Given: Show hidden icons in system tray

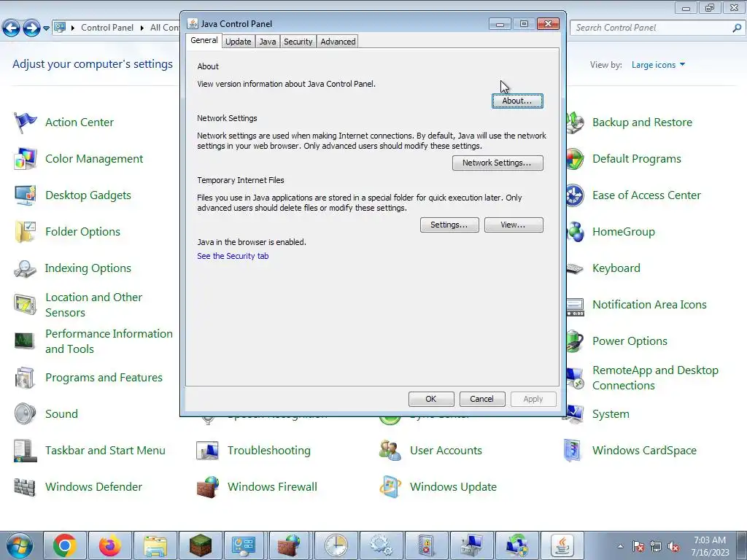Looking at the screenshot, I should (620, 546).
